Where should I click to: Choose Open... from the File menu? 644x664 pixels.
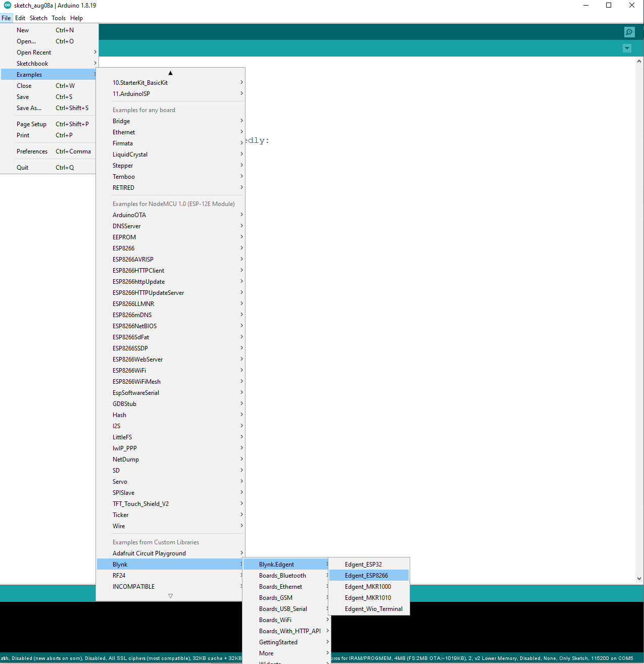click(x=48, y=41)
